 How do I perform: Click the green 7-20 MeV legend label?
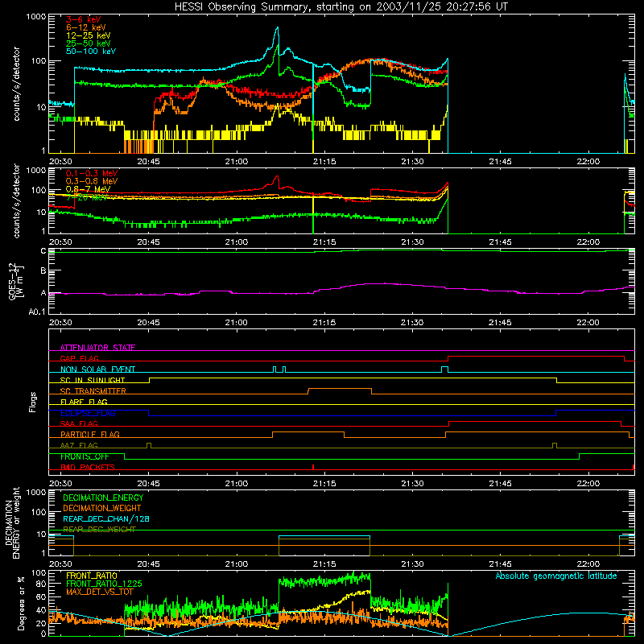click(x=87, y=197)
